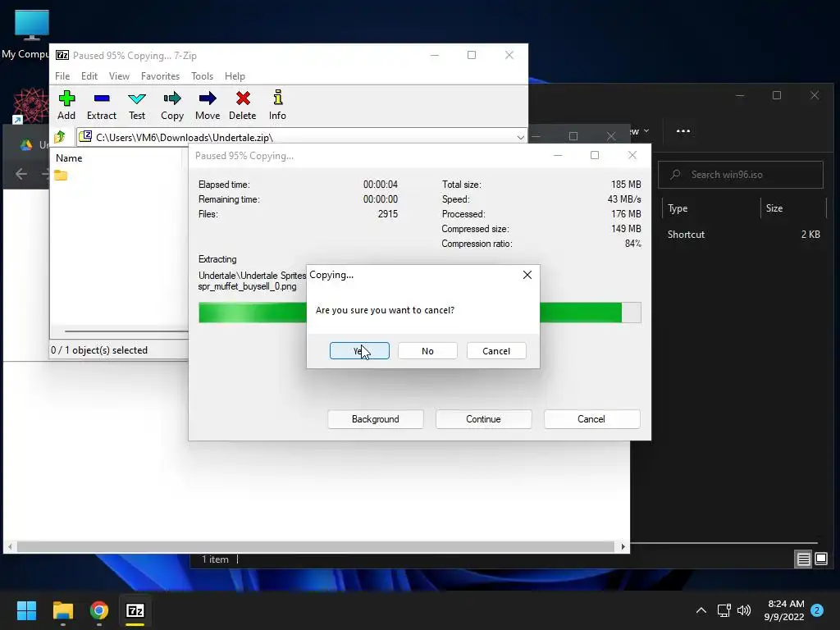Click the network icon in the system tray
840x630 pixels.
tap(724, 610)
